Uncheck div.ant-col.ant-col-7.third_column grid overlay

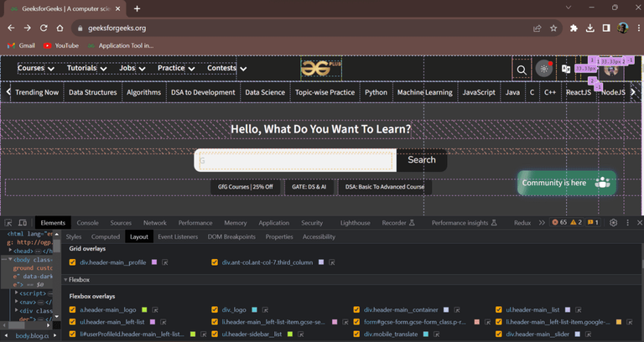[215, 262]
